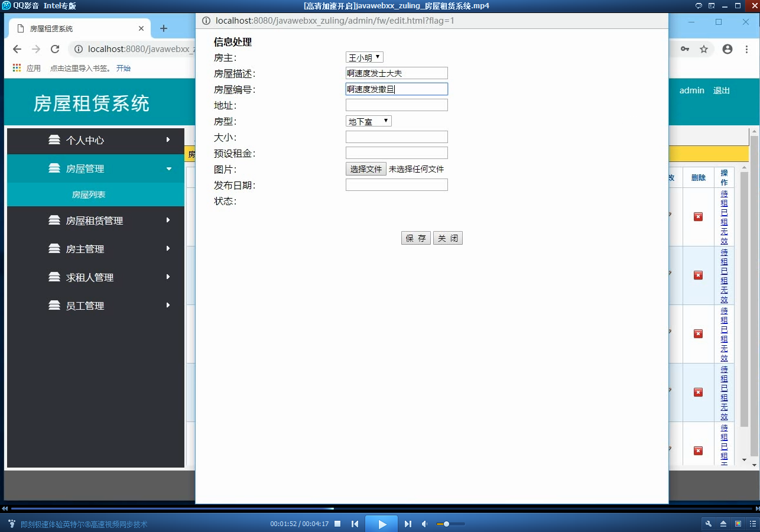
Task: Select the 房主管理 sidebar menu
Action: (x=96, y=249)
